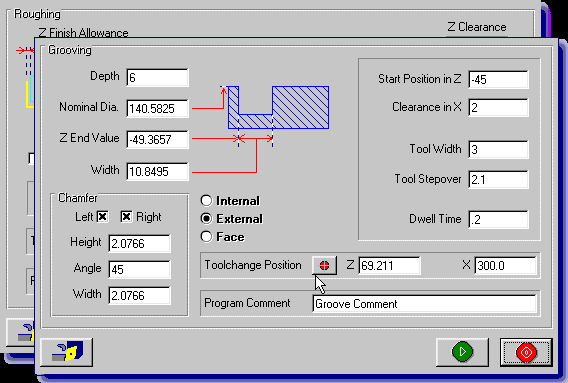Click the Toolchange Position X field

click(505, 266)
